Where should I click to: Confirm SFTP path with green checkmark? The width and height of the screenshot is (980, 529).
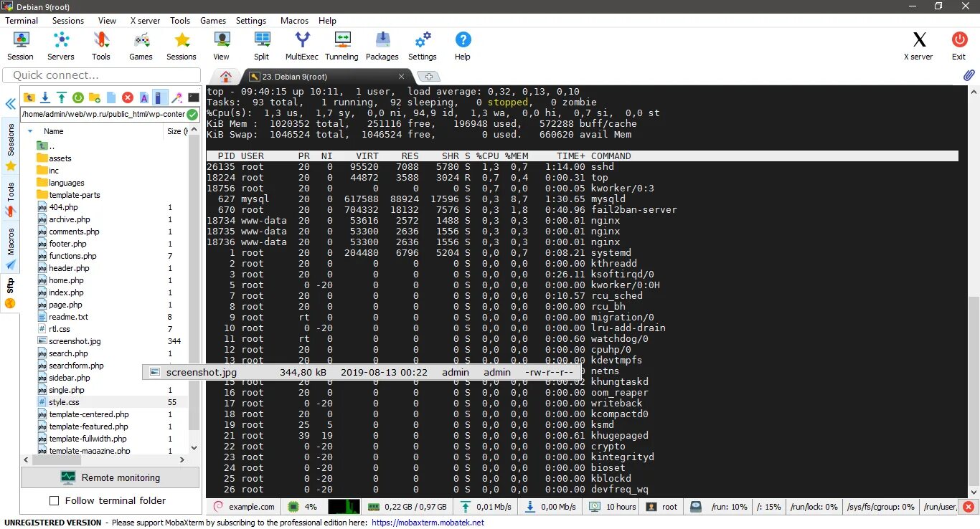click(192, 115)
